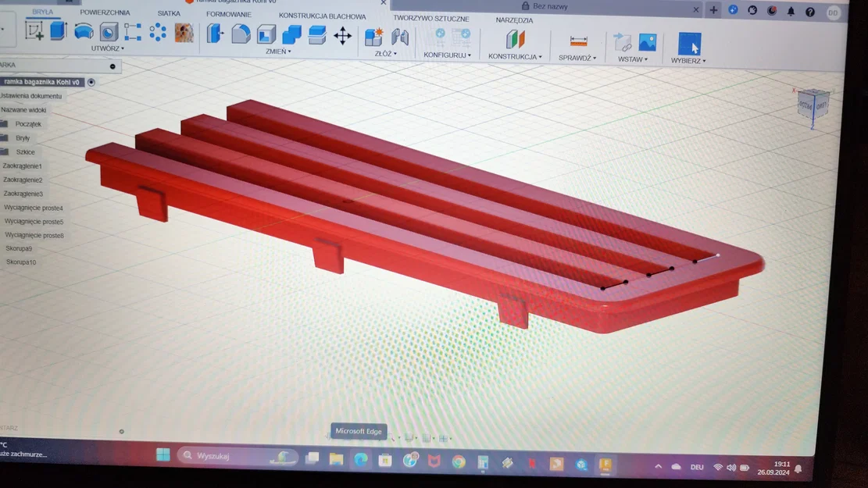Image resolution: width=868 pixels, height=488 pixels.
Task: Open the Help question mark icon
Action: pos(810,12)
